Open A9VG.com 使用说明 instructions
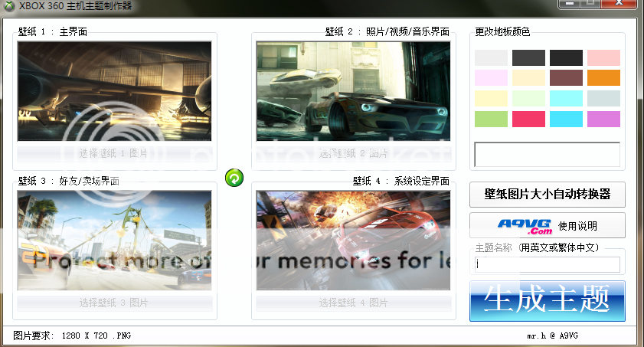Image resolution: width=644 pixels, height=347 pixels. pyautogui.click(x=547, y=225)
